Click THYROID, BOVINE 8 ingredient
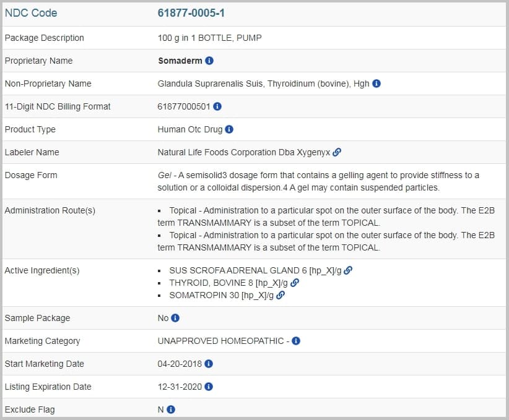 coord(228,283)
